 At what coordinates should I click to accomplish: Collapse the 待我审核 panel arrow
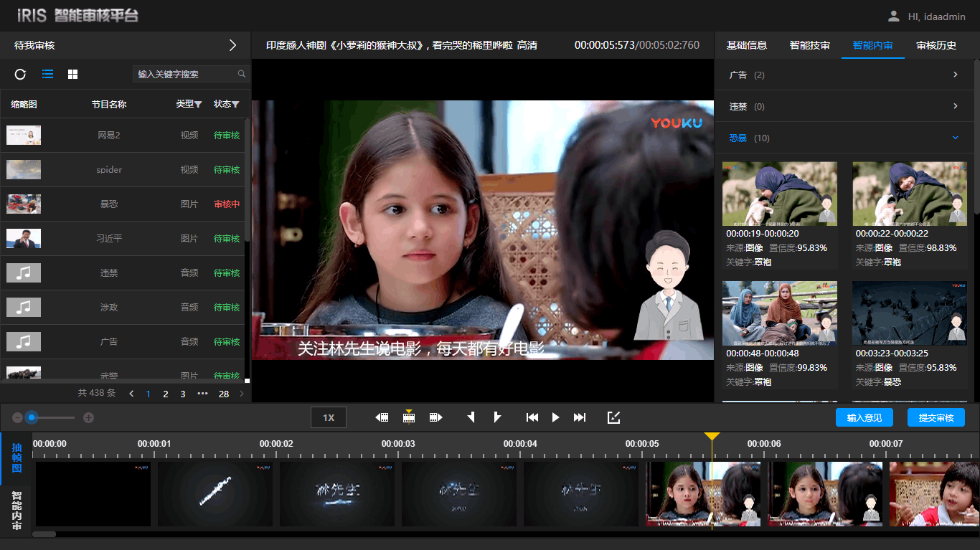coord(232,45)
